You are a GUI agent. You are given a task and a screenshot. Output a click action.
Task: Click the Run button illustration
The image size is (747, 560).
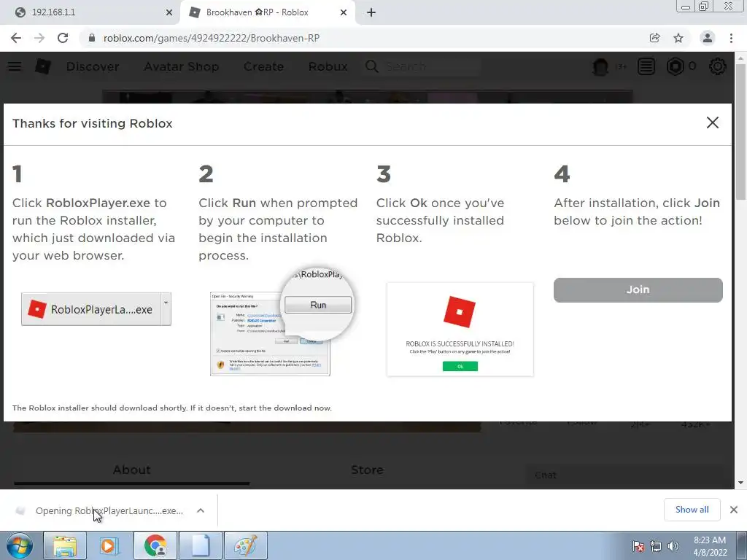[318, 305]
